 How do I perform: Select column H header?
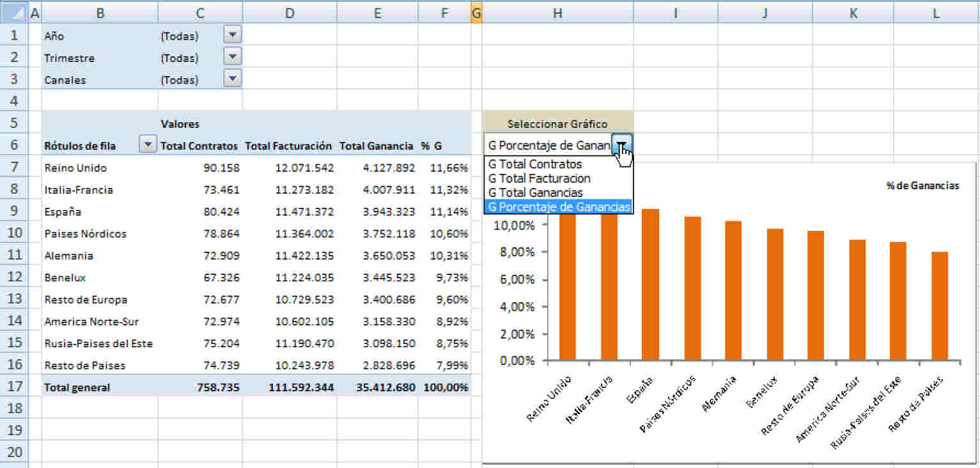557,12
